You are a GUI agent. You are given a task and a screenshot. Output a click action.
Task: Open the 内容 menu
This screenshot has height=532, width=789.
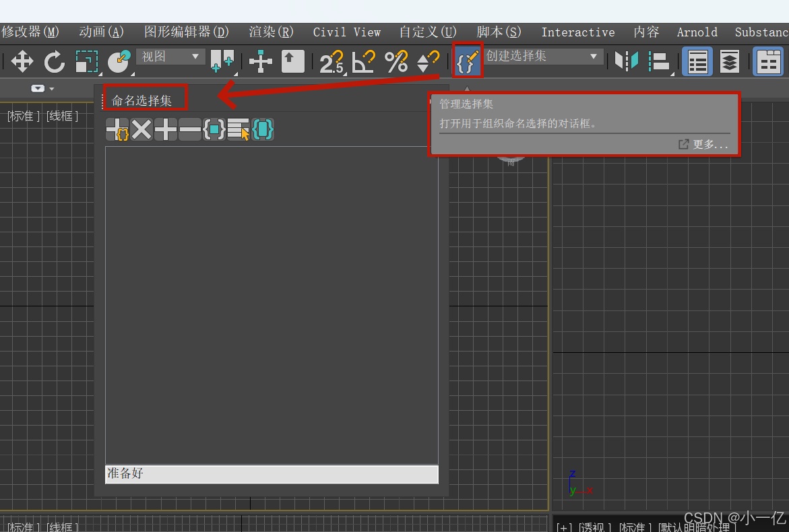pyautogui.click(x=646, y=32)
